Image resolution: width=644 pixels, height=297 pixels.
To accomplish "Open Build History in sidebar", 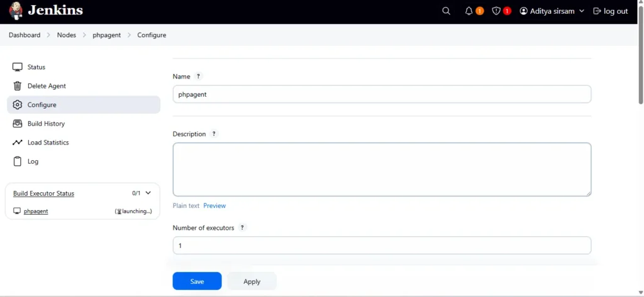I will point(46,124).
